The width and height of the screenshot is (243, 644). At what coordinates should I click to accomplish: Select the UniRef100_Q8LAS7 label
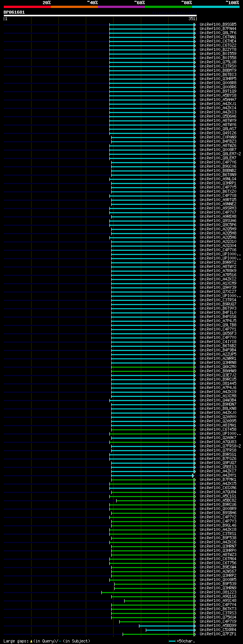218,129
